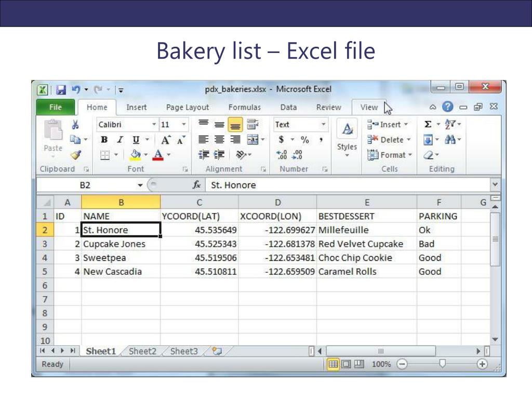Toggle Align Text Left
Viewport: 532px width, 399px height.
coord(203,139)
